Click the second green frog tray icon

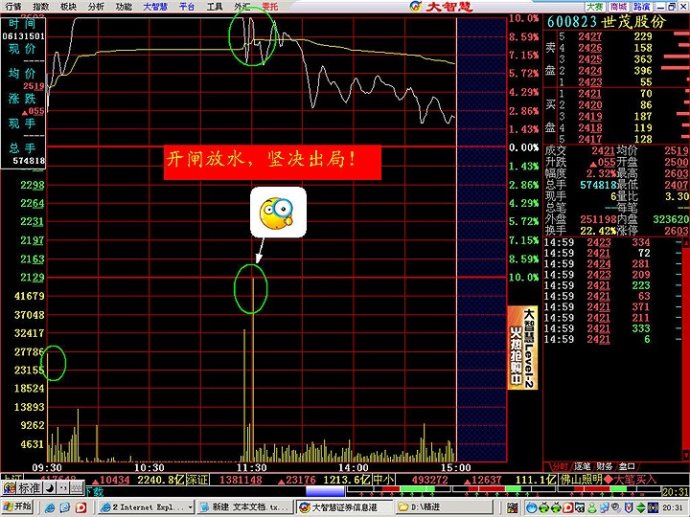pyautogui.click(x=556, y=508)
